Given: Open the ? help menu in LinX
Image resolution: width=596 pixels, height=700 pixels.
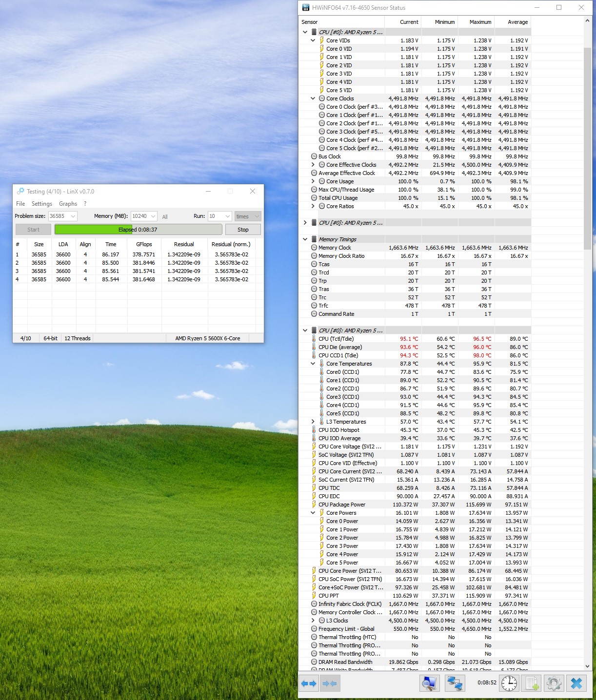Looking at the screenshot, I should click(x=85, y=204).
